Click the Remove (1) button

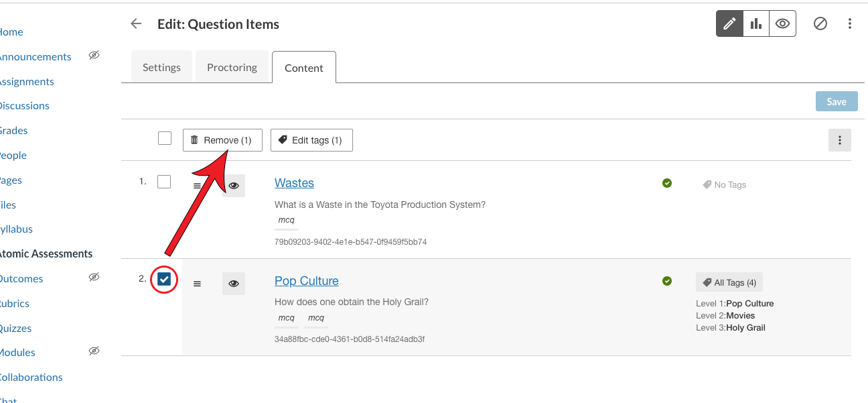222,139
